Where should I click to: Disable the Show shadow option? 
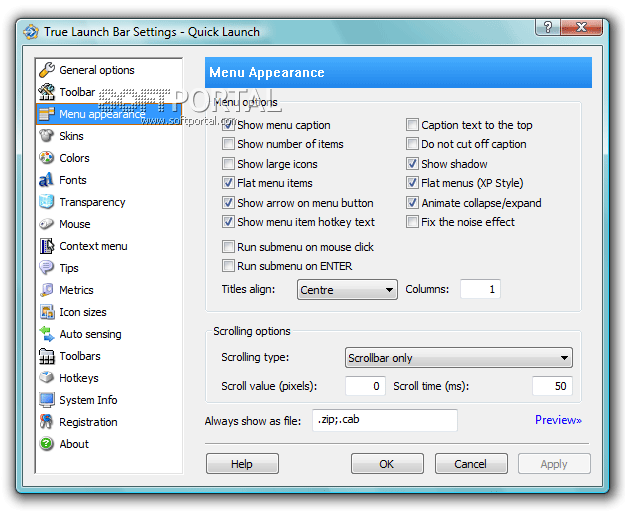click(x=412, y=163)
